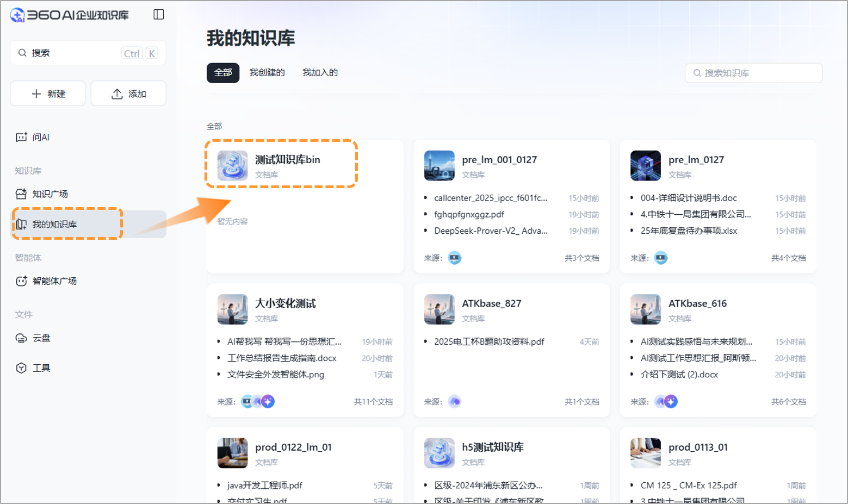Click the source avatar icon on pre_lm_0127 card
848x504 pixels.
660,258
